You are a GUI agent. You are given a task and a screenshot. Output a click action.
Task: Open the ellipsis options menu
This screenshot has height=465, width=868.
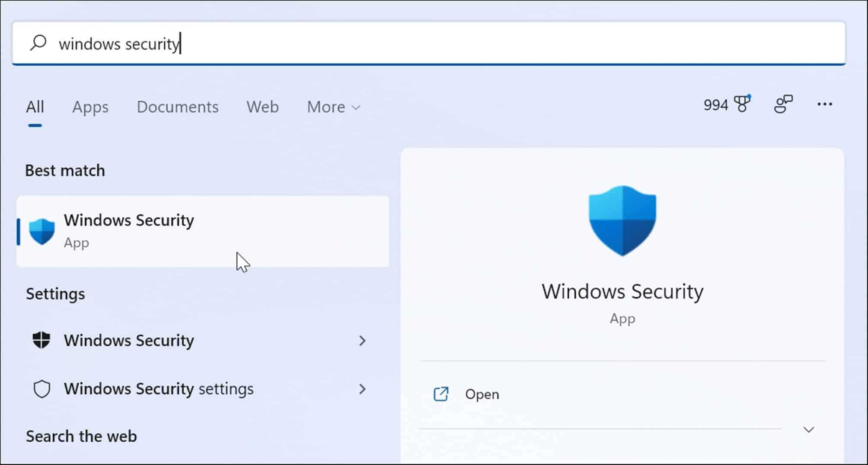[x=825, y=104]
